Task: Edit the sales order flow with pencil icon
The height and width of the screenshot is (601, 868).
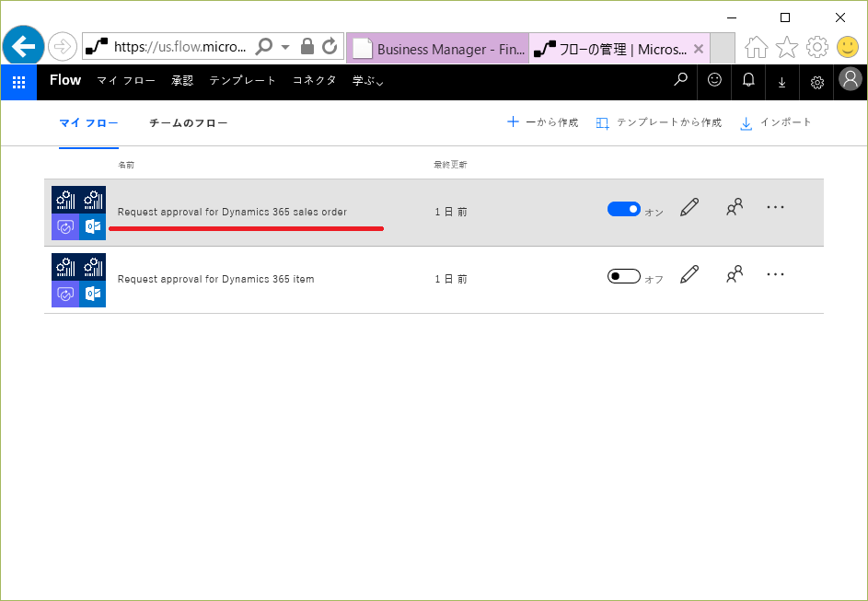Action: (x=689, y=207)
